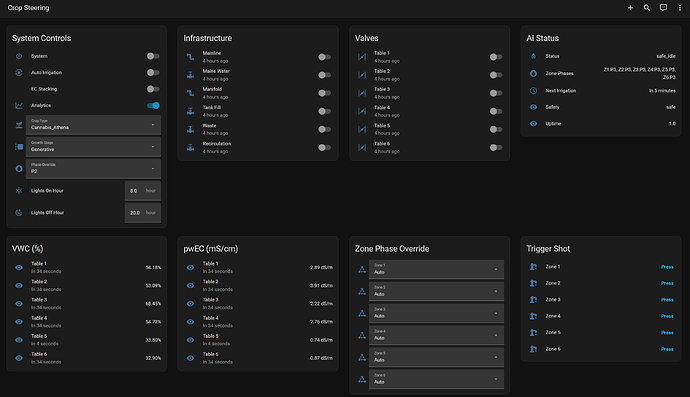Click the Crop Steering dashboard title

28,7
